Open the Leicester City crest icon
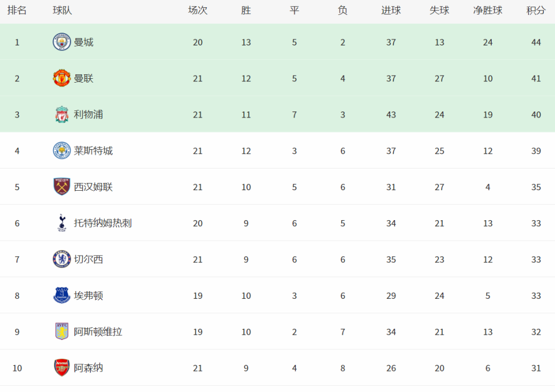 point(62,151)
